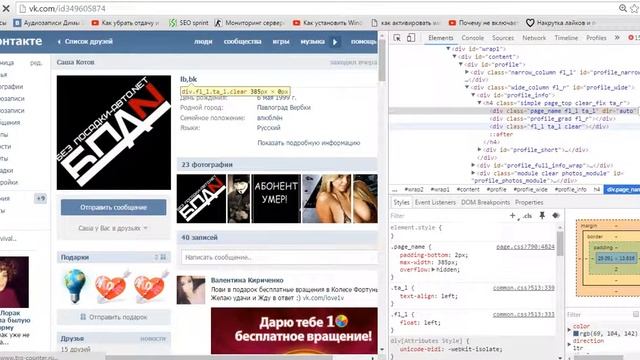Open the Мониторинг сервера bookmark
This screenshot has width=640, height=360.
click(x=249, y=23)
